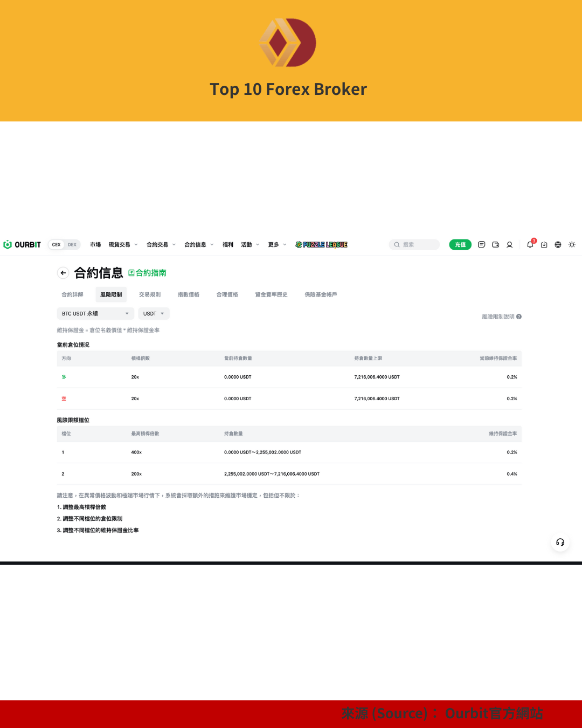
Task: Expand the 合約交易 menu
Action: [161, 245]
